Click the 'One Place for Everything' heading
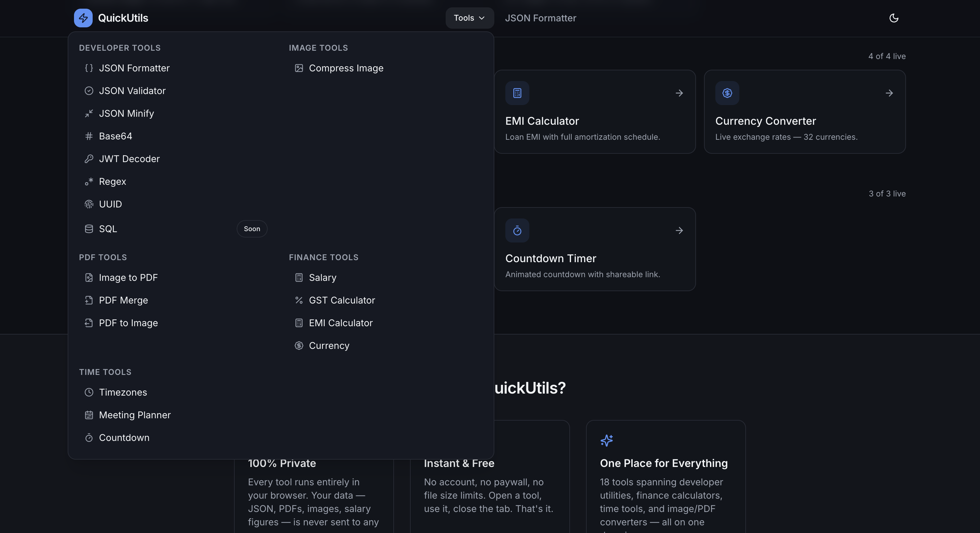The height and width of the screenshot is (533, 980). pyautogui.click(x=663, y=463)
